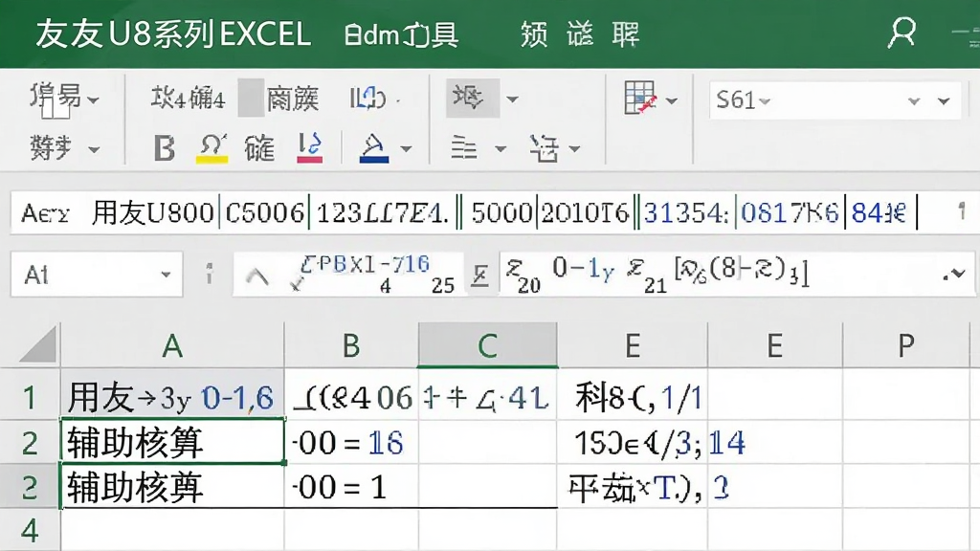Expand the font color dropdown arrow

pos(406,148)
